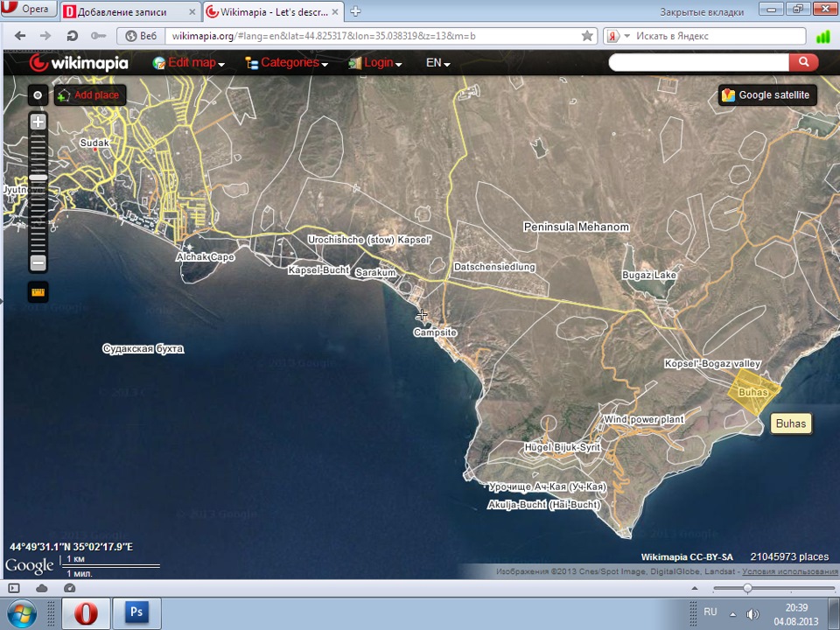Click the Wikimapia logo
The width and height of the screenshot is (840, 630).
click(x=79, y=63)
